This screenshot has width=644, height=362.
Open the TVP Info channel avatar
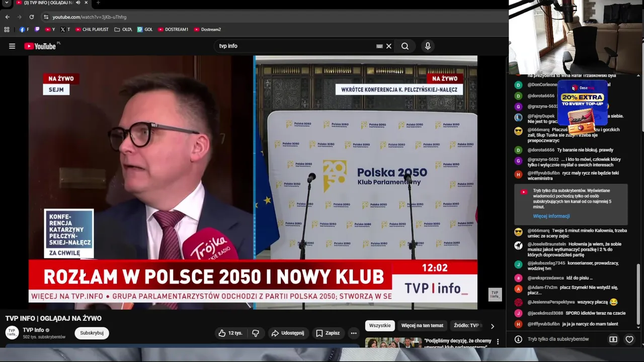pos(12,333)
